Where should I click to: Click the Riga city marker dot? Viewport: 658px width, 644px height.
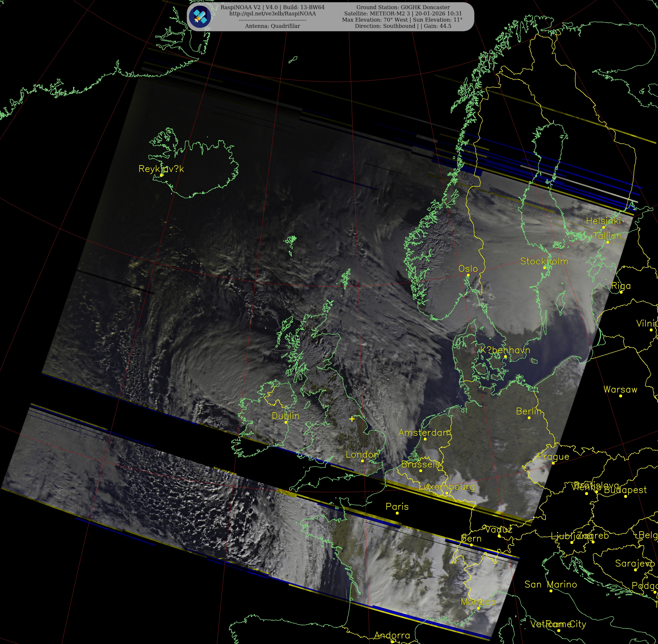click(621, 292)
